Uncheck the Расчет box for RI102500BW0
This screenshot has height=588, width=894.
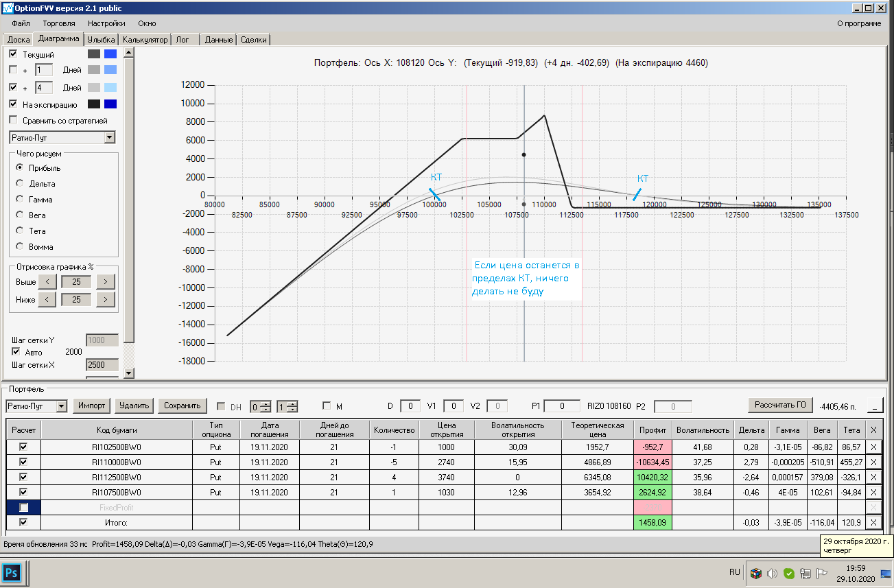24,447
